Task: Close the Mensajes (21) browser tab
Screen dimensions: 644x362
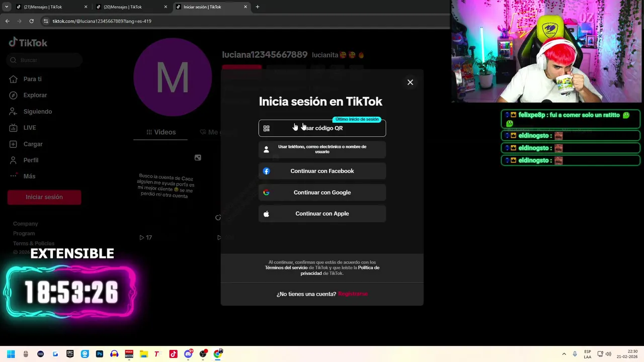Action: [86, 7]
